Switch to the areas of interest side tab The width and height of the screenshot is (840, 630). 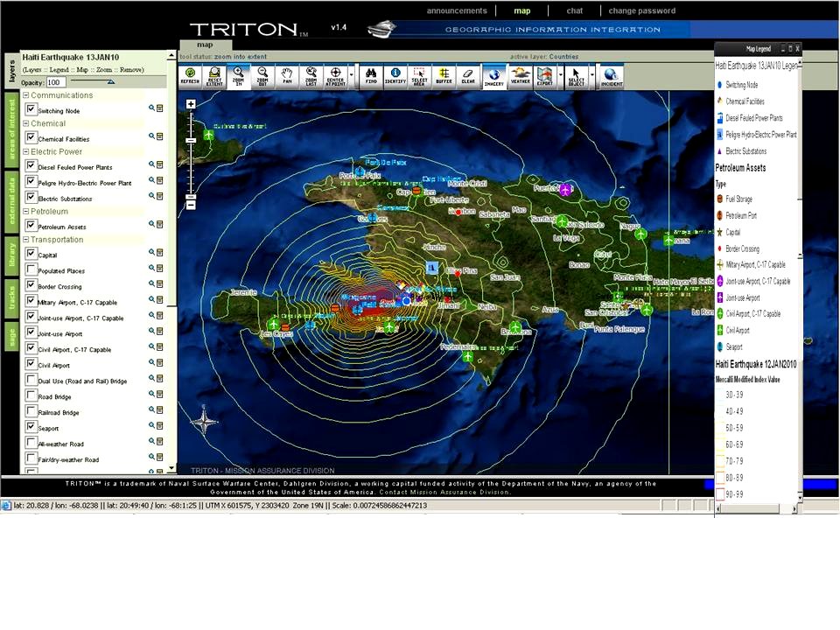point(11,129)
